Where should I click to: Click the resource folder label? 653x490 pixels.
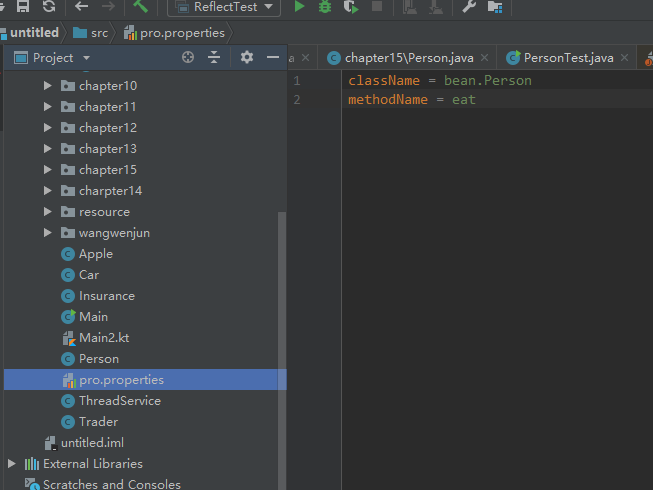pos(105,211)
